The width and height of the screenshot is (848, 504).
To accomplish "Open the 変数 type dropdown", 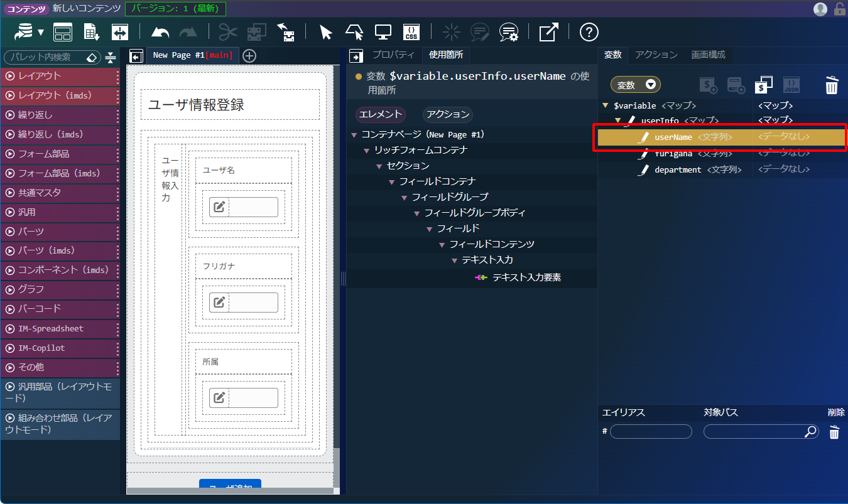I will [635, 85].
